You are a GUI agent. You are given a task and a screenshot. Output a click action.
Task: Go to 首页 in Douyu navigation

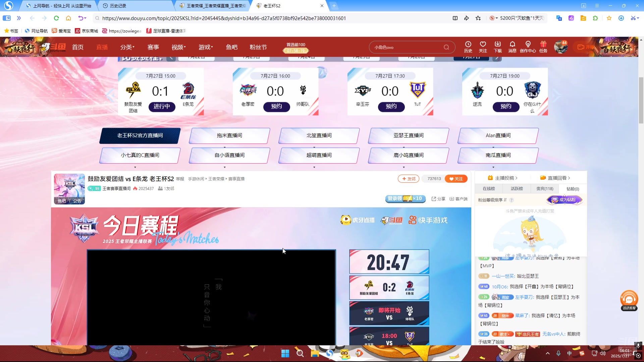point(78,47)
